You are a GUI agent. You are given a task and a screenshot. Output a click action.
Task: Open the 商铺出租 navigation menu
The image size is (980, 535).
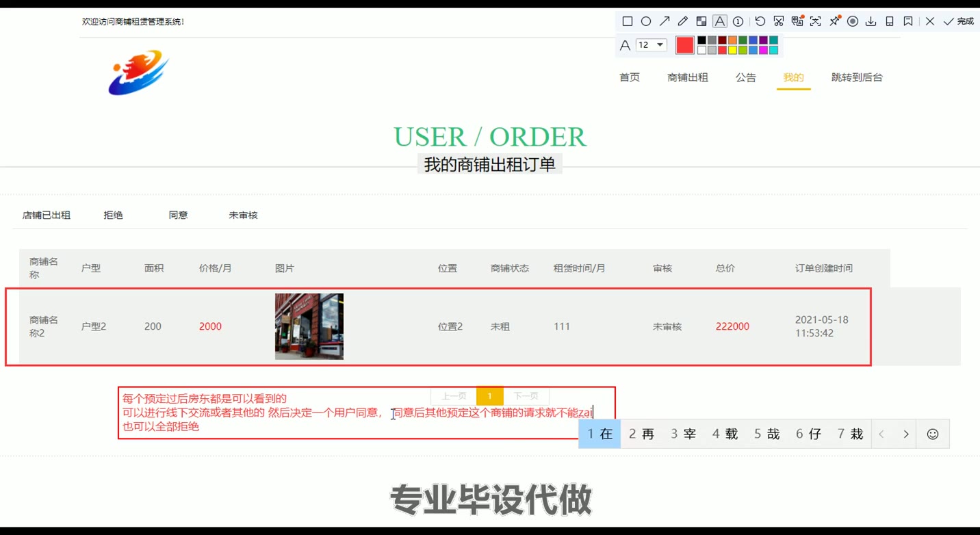(x=688, y=77)
